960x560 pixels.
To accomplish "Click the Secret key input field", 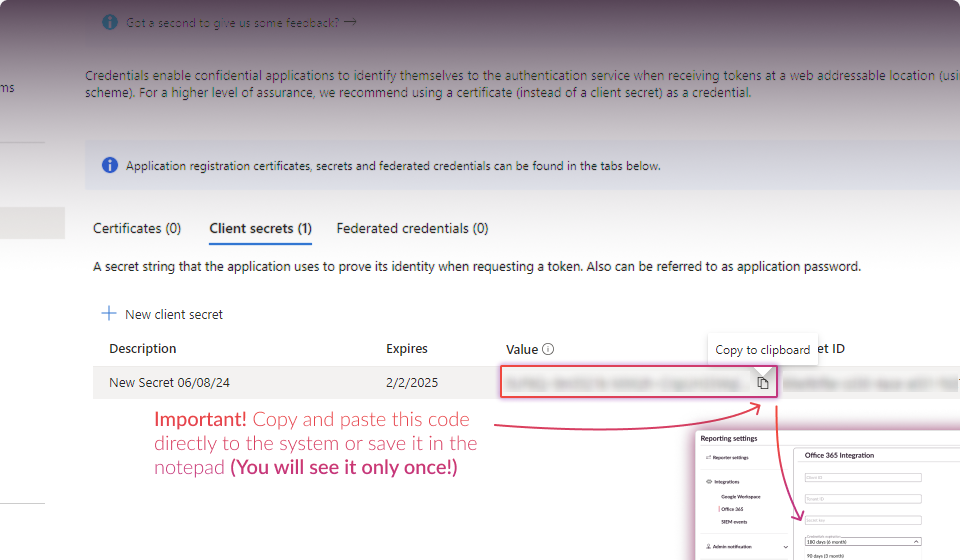I will click(862, 519).
